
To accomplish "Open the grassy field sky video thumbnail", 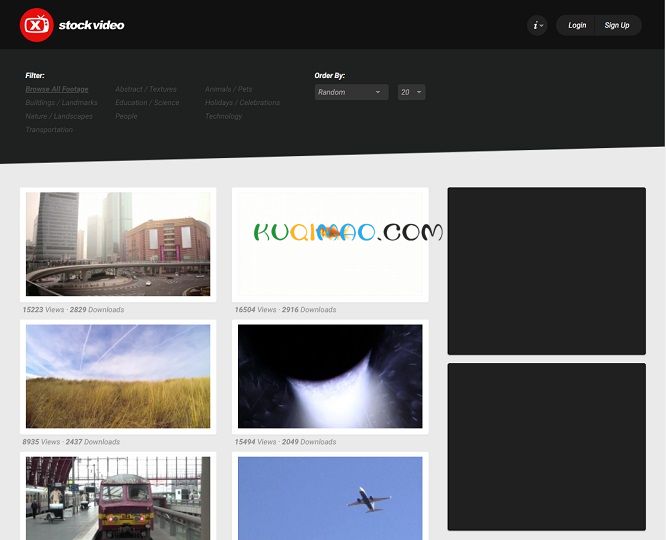I will pyautogui.click(x=118, y=376).
